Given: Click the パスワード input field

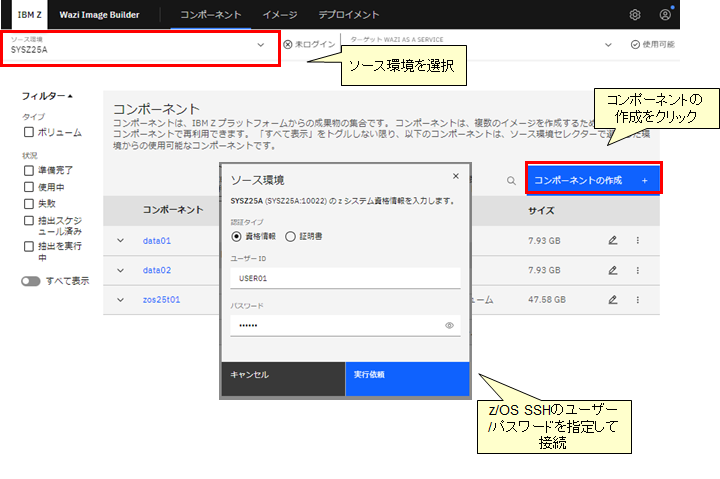Looking at the screenshot, I should (x=345, y=325).
